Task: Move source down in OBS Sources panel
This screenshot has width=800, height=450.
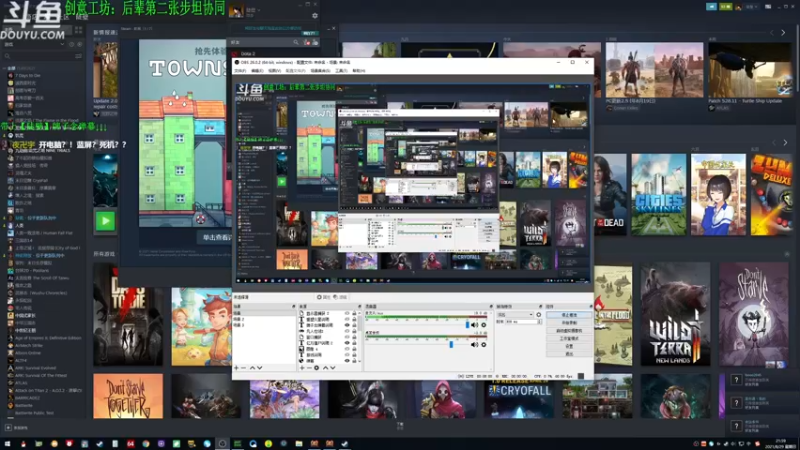Action: (333, 367)
